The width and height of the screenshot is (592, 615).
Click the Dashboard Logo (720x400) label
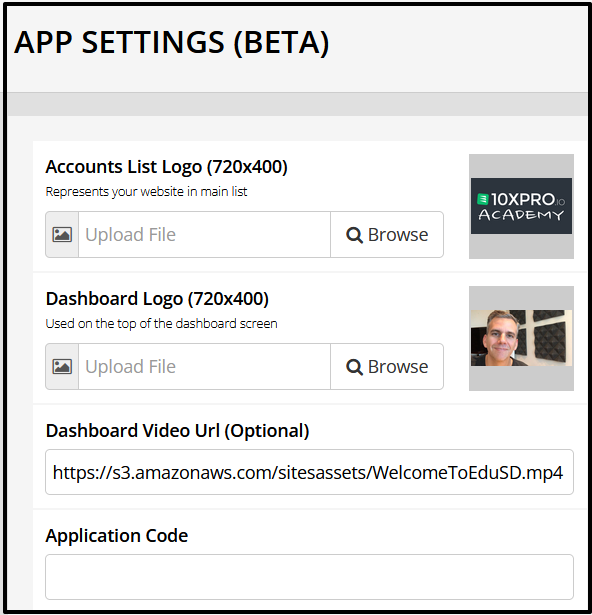157,299
